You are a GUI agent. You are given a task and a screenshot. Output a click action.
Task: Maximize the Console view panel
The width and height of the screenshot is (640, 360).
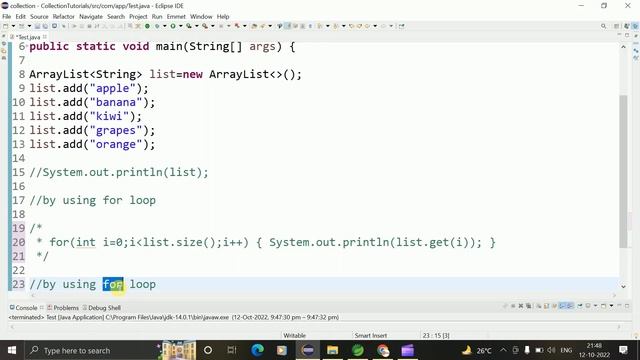tap(627, 306)
